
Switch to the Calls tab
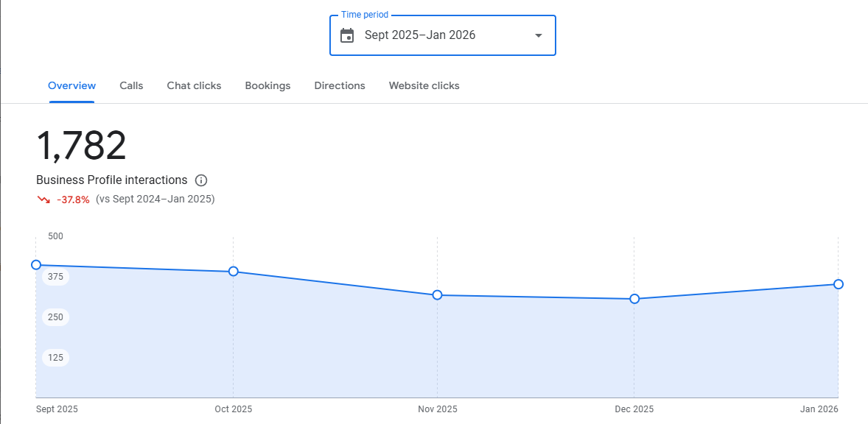[131, 85]
